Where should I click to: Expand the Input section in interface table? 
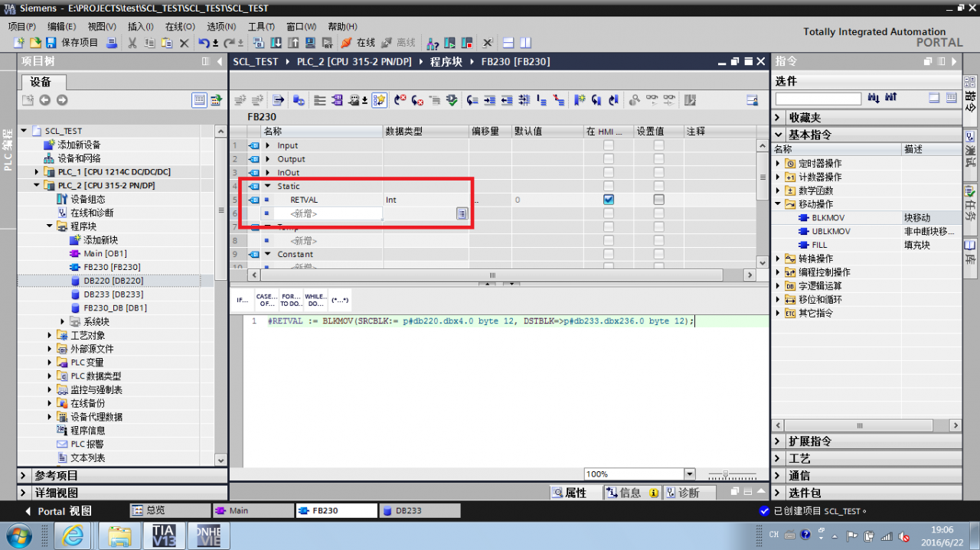[268, 145]
